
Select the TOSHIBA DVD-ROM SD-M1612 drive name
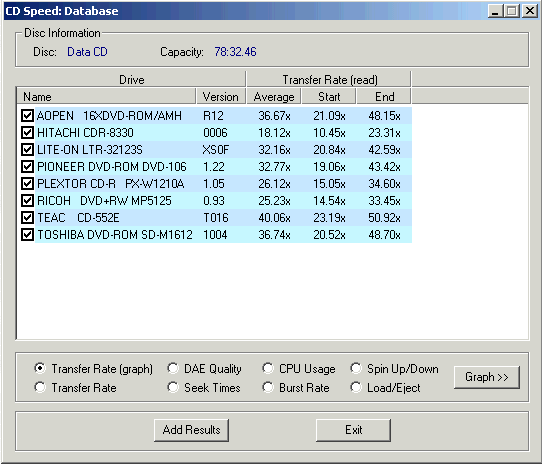[x=115, y=234]
